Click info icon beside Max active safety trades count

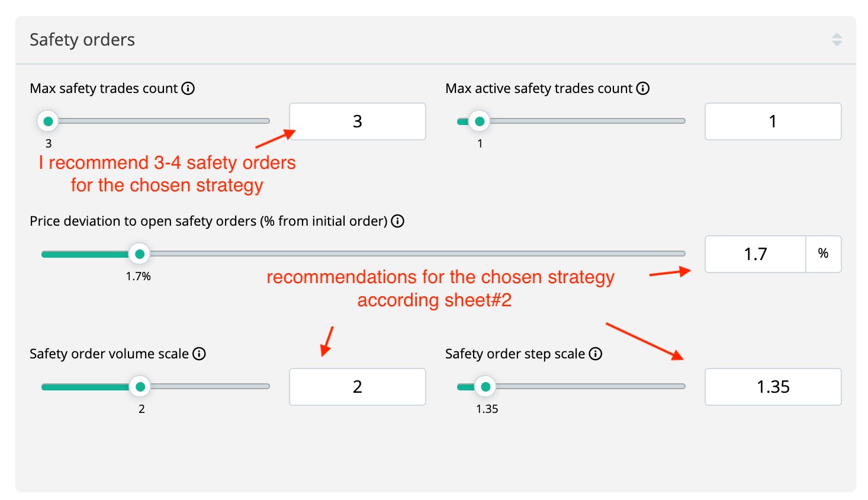[642, 88]
